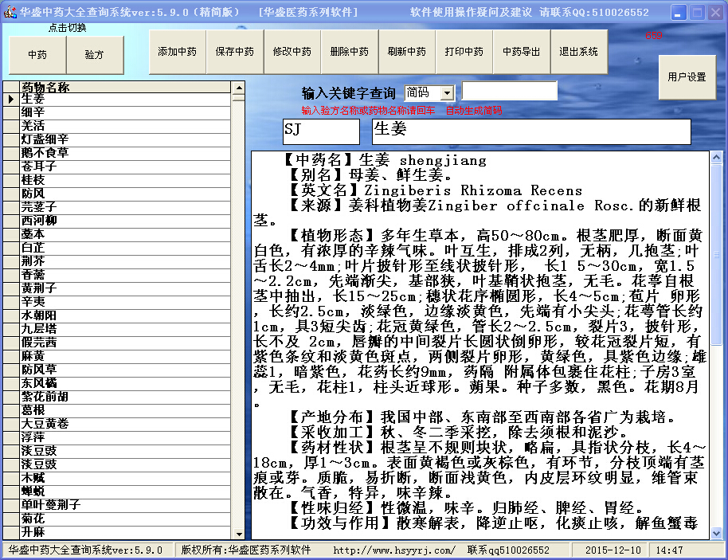Select 荆芥 in the drug list
728x560 pixels.
pyautogui.click(x=125, y=261)
